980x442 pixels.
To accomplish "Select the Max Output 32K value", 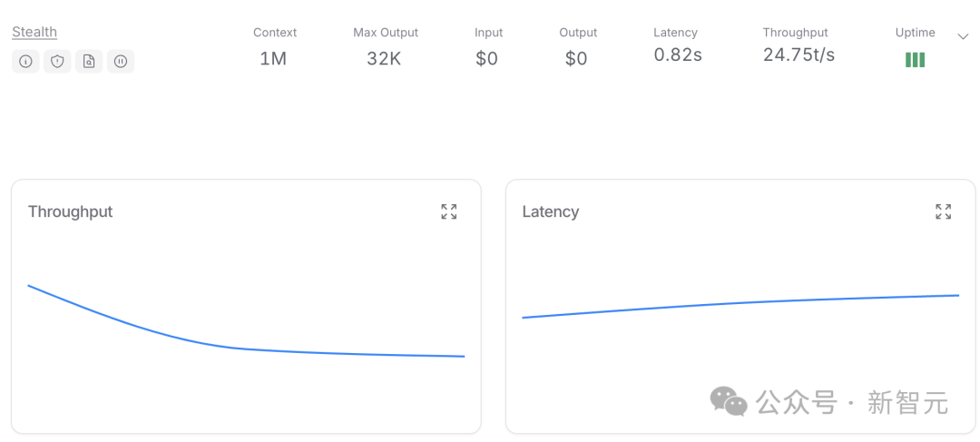I will [x=385, y=59].
